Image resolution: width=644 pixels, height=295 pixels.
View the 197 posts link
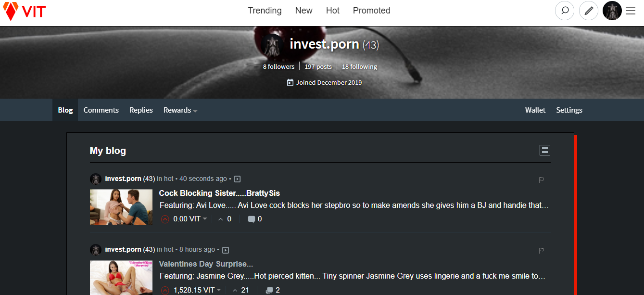coord(318,66)
